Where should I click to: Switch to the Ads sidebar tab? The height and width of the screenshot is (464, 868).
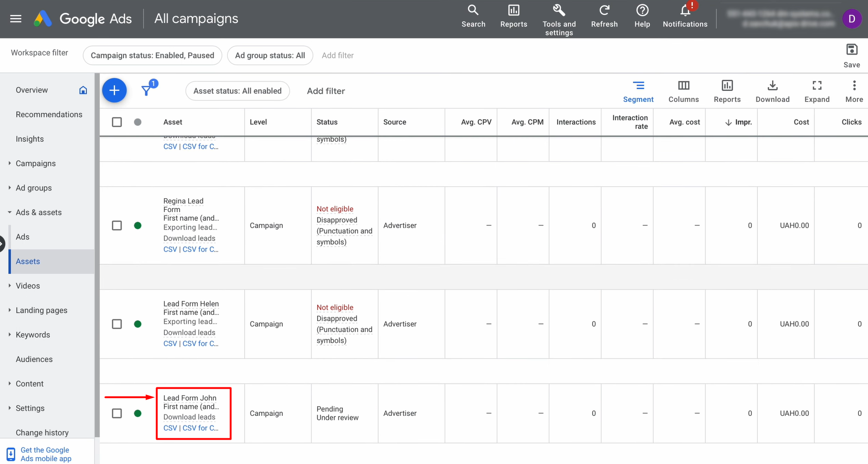point(22,236)
